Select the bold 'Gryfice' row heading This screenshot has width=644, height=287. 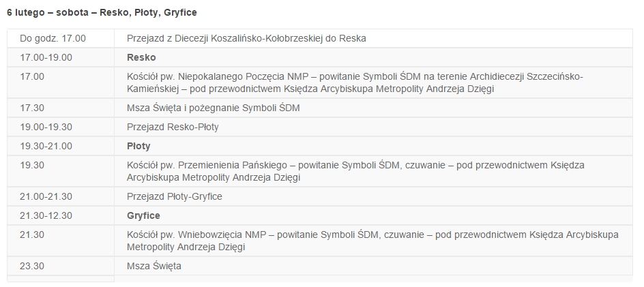point(143,215)
